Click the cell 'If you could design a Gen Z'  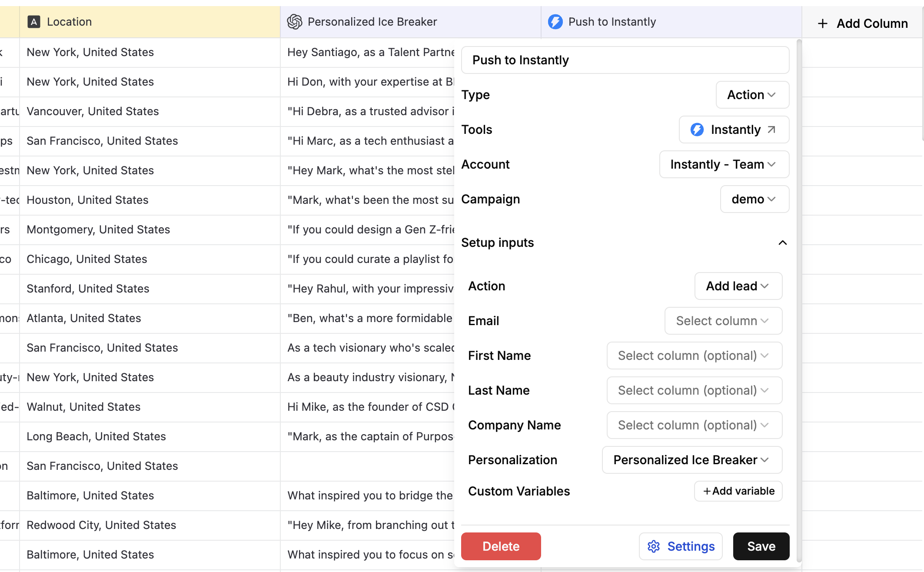pos(368,229)
